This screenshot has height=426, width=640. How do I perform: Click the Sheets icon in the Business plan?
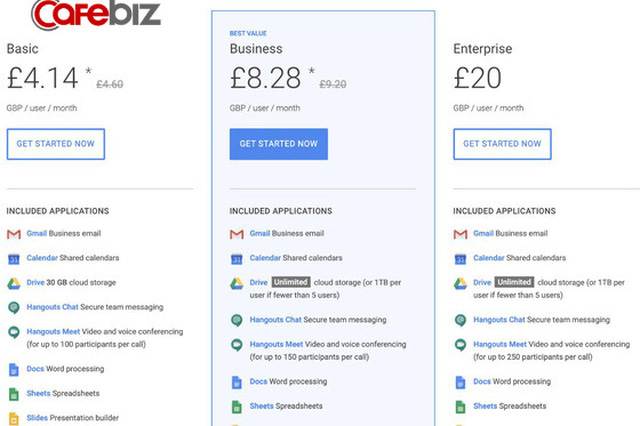(237, 406)
